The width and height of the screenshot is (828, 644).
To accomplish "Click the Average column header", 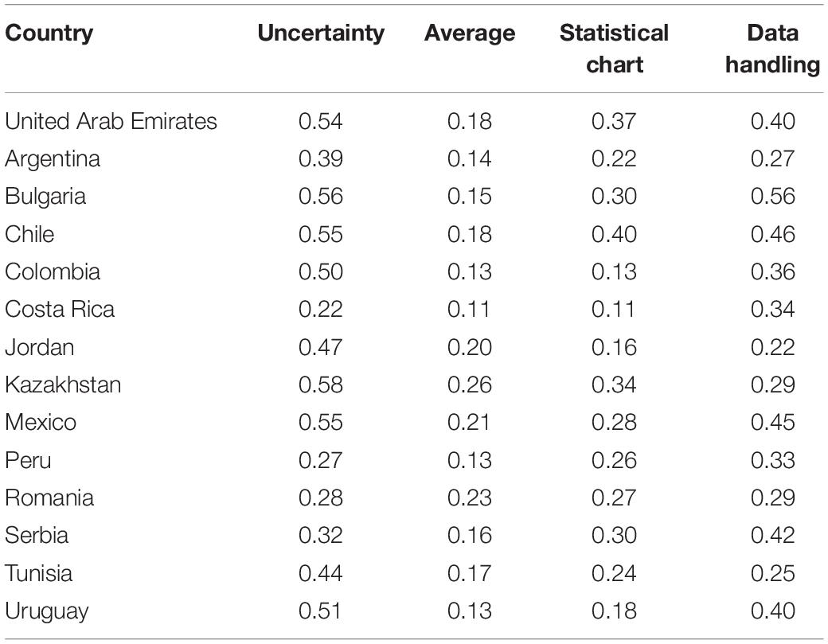I will click(470, 33).
